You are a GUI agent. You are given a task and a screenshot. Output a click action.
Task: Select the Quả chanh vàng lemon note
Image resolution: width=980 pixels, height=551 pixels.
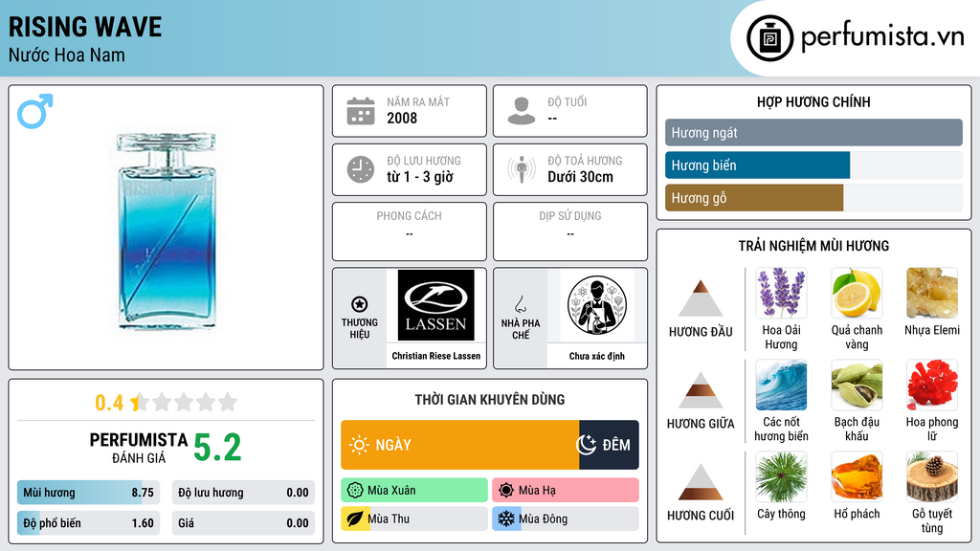coord(857,294)
